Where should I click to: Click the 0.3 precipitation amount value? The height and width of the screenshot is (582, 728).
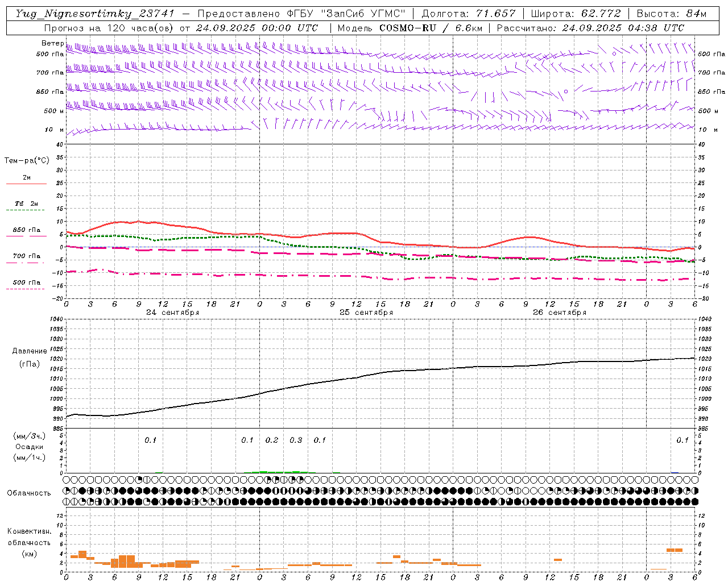(296, 440)
